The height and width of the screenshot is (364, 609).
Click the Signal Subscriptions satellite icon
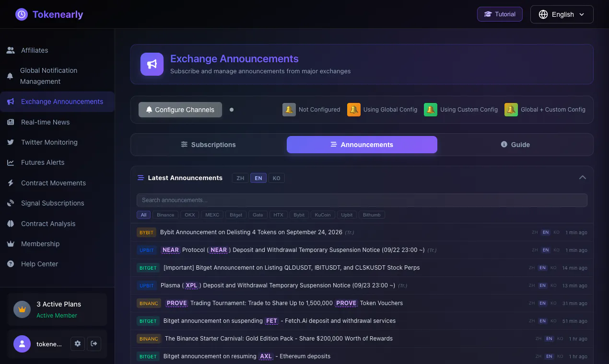pyautogui.click(x=11, y=203)
